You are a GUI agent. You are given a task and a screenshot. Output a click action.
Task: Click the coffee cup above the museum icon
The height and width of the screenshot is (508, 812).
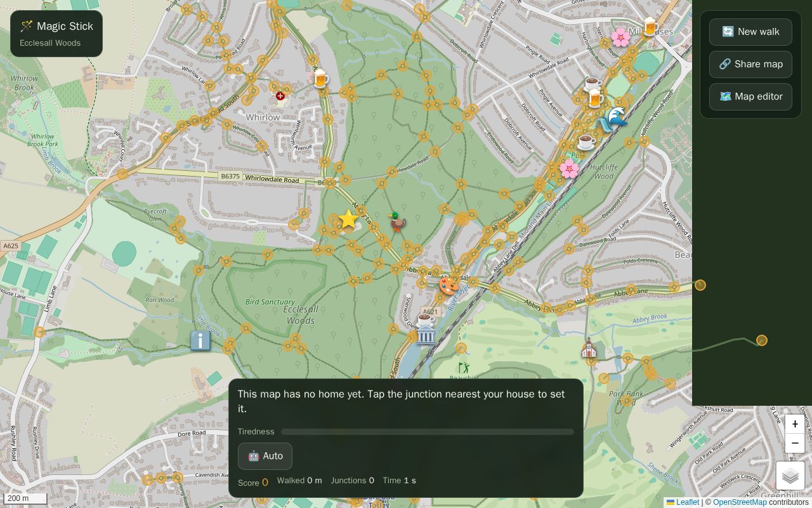425,319
